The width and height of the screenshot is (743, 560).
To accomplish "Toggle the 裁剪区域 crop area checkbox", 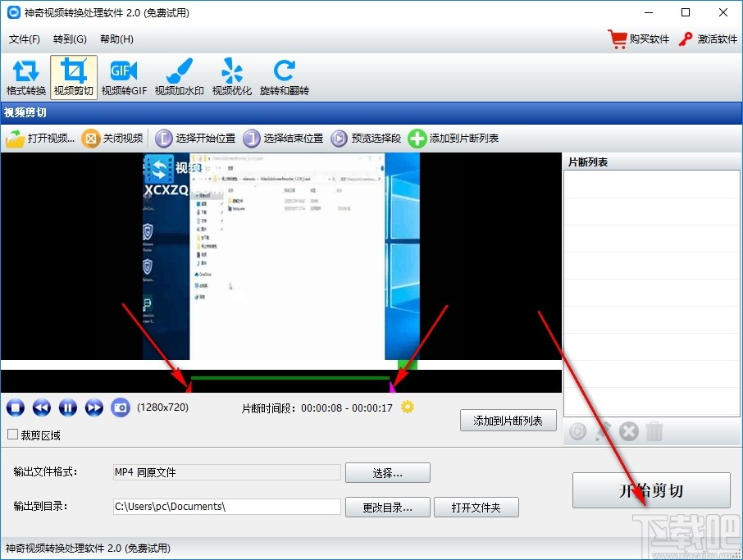I will click(x=13, y=435).
